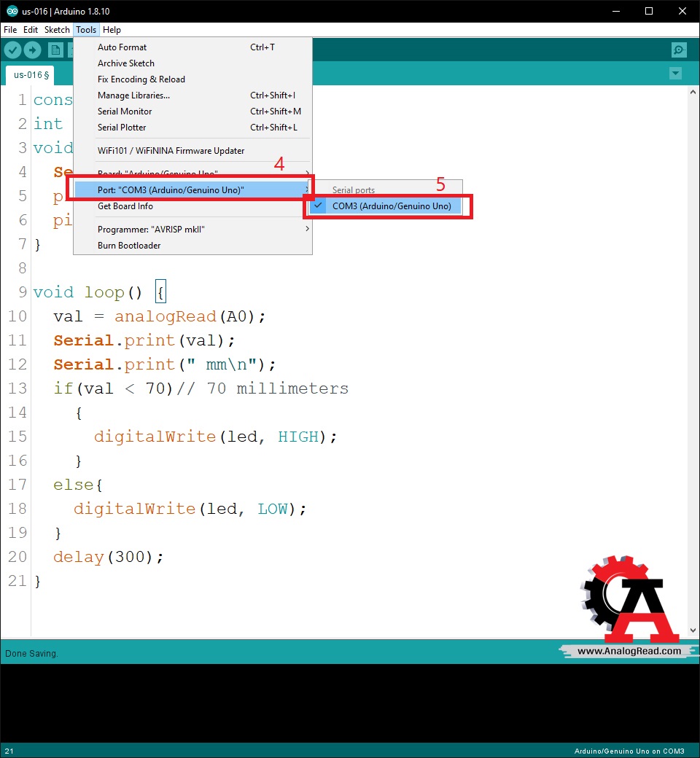The image size is (700, 758).
Task: Expand Programmer AVRISP mkII submenu
Action: tap(192, 229)
